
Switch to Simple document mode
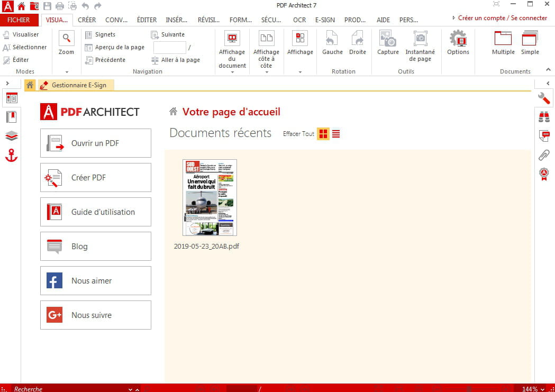[530, 43]
